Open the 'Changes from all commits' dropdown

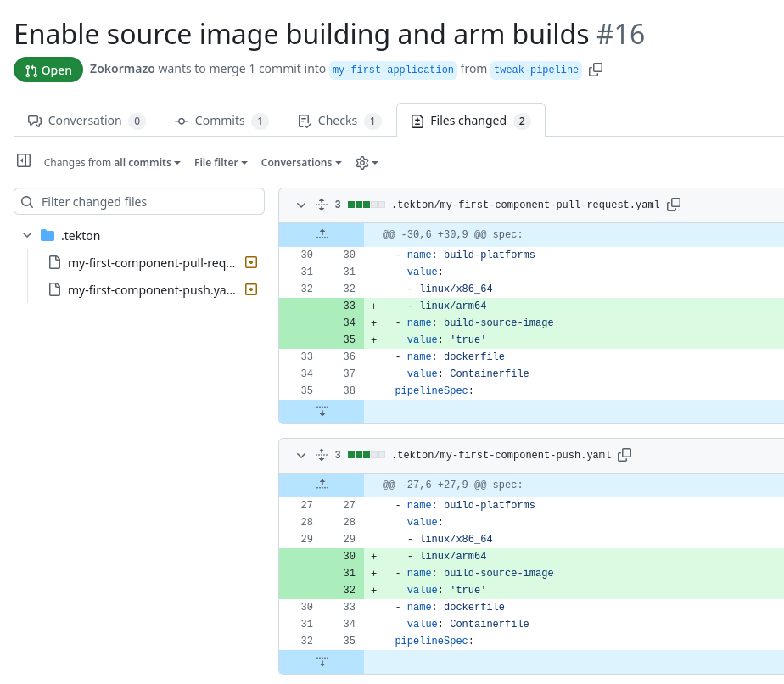(112, 163)
